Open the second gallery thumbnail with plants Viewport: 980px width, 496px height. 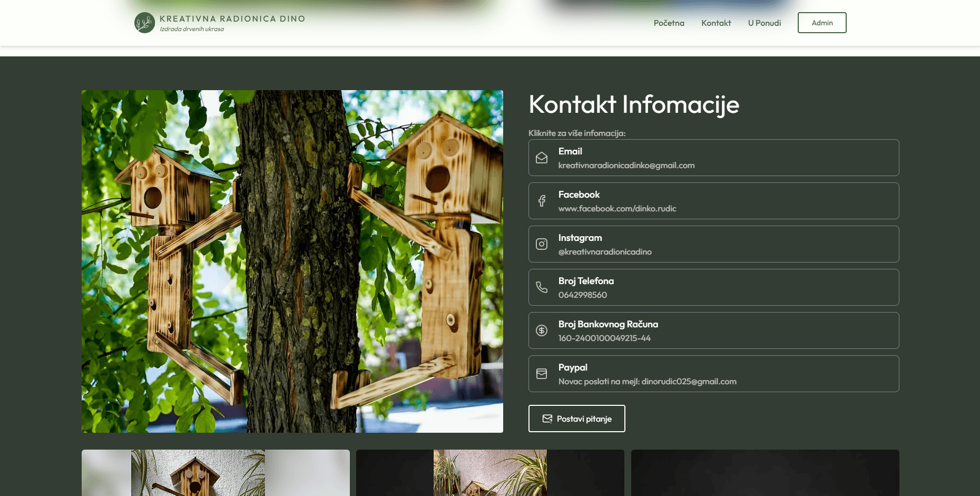pyautogui.click(x=490, y=473)
